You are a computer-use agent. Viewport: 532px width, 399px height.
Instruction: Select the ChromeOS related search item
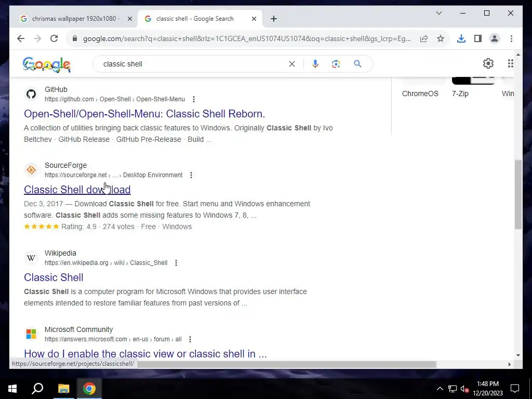pyautogui.click(x=420, y=94)
